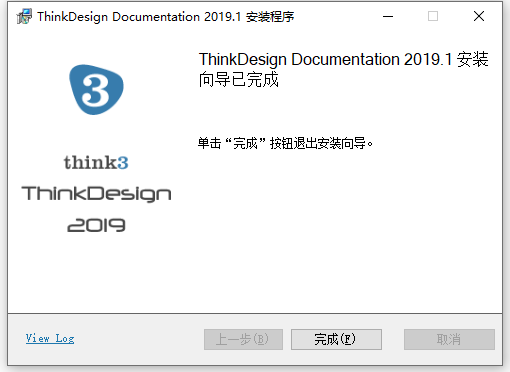
Task: Click the text '单击"完成"按钮退出安装向导。'
Action: pyautogui.click(x=285, y=143)
